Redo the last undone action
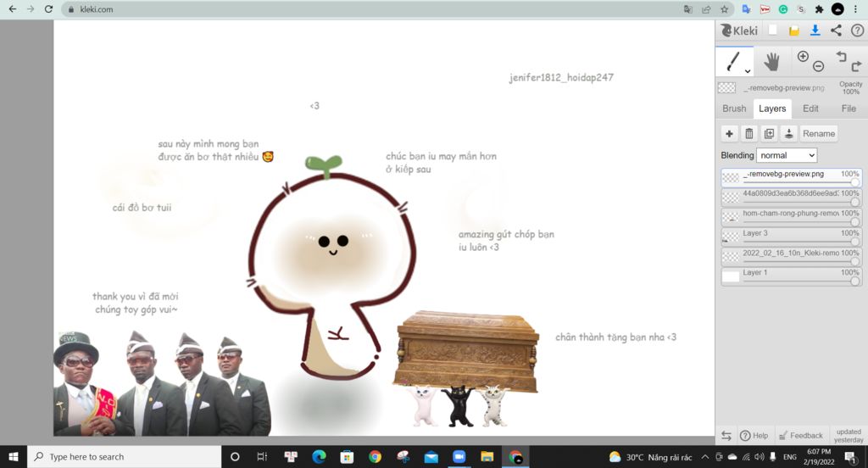The height and width of the screenshot is (468, 868). click(856, 66)
